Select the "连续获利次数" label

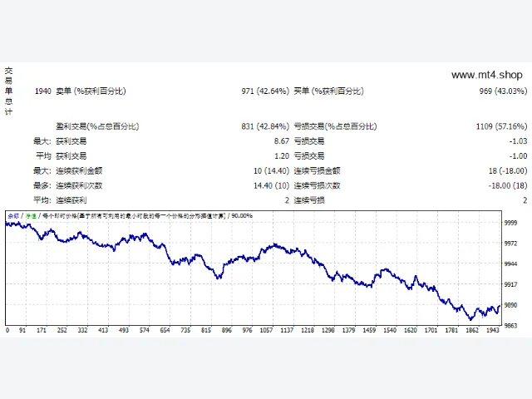pos(79,185)
